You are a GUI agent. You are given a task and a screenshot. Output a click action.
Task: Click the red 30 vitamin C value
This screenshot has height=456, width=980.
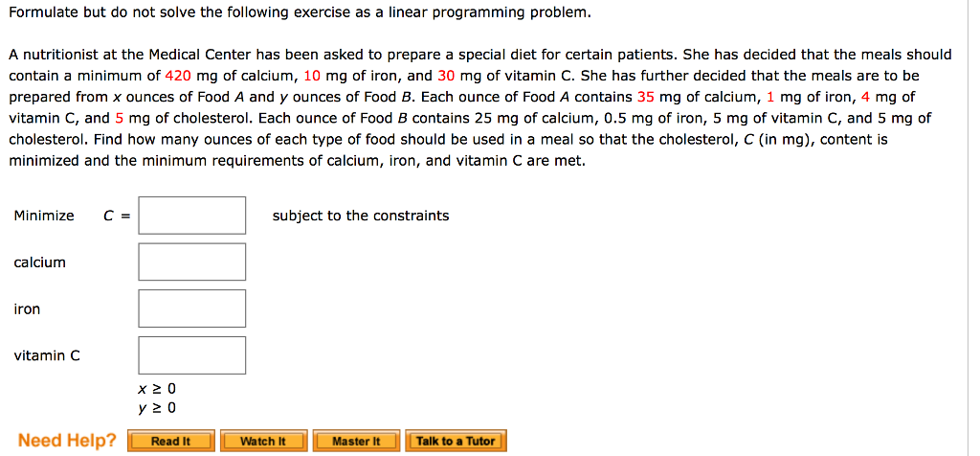446,77
